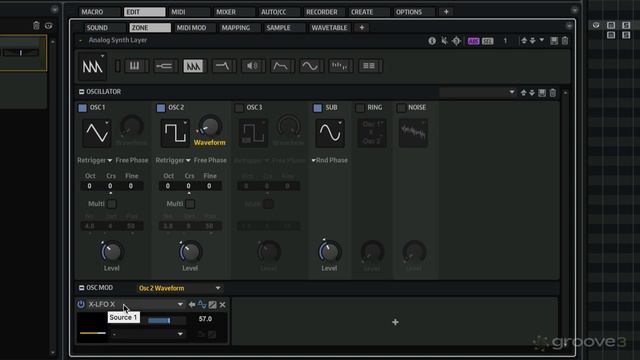Save oscillator section preset via disk icon
Screen dimensions: 640x360
pos(542,93)
